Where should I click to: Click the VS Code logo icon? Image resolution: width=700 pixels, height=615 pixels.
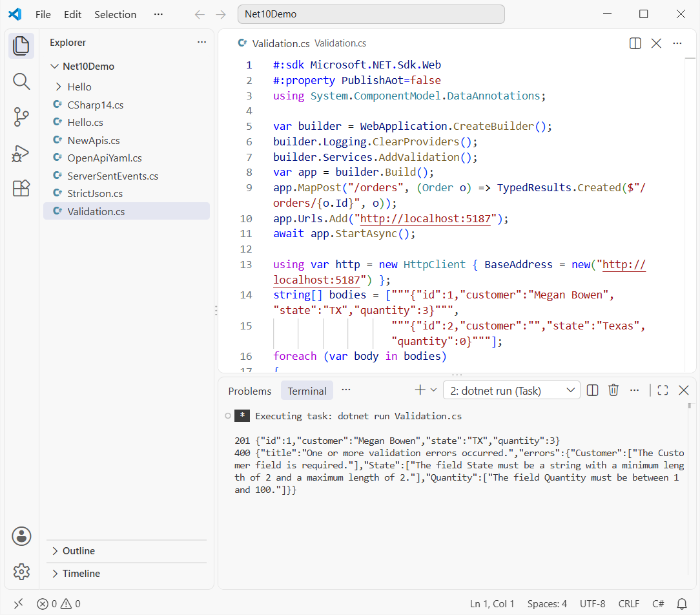15,14
